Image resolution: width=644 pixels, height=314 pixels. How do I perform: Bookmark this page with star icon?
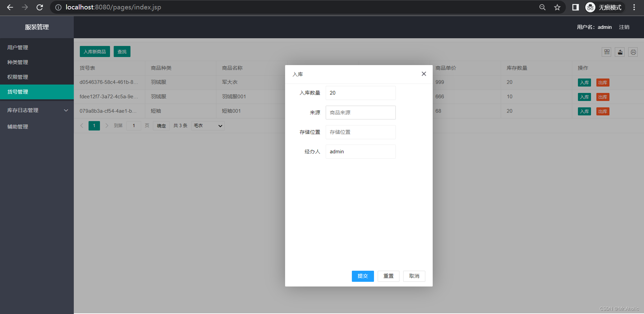click(557, 7)
